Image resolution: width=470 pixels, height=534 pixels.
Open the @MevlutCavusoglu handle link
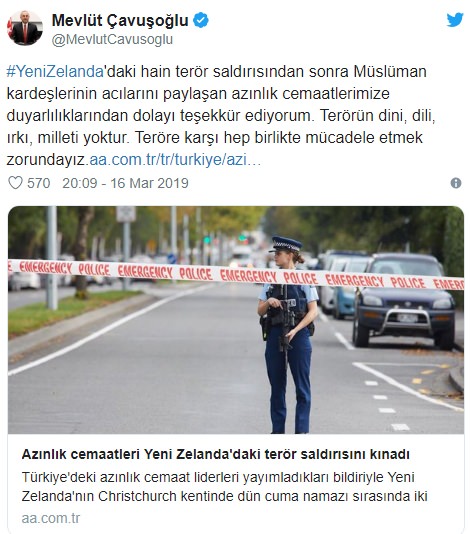click(x=112, y=40)
